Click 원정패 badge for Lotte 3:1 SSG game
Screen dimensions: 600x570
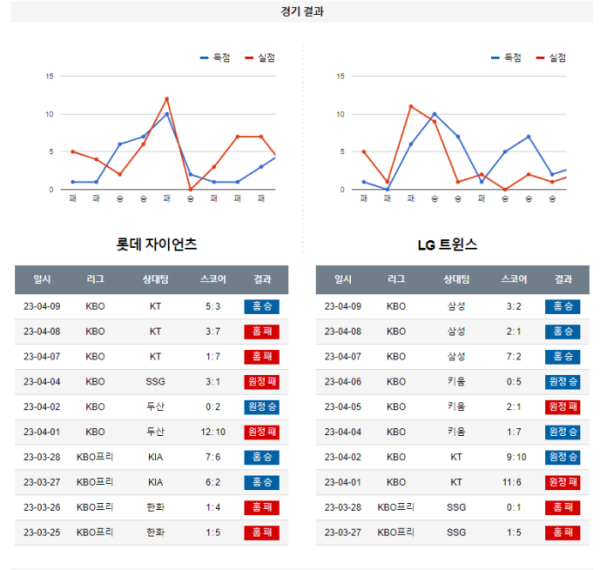point(262,382)
